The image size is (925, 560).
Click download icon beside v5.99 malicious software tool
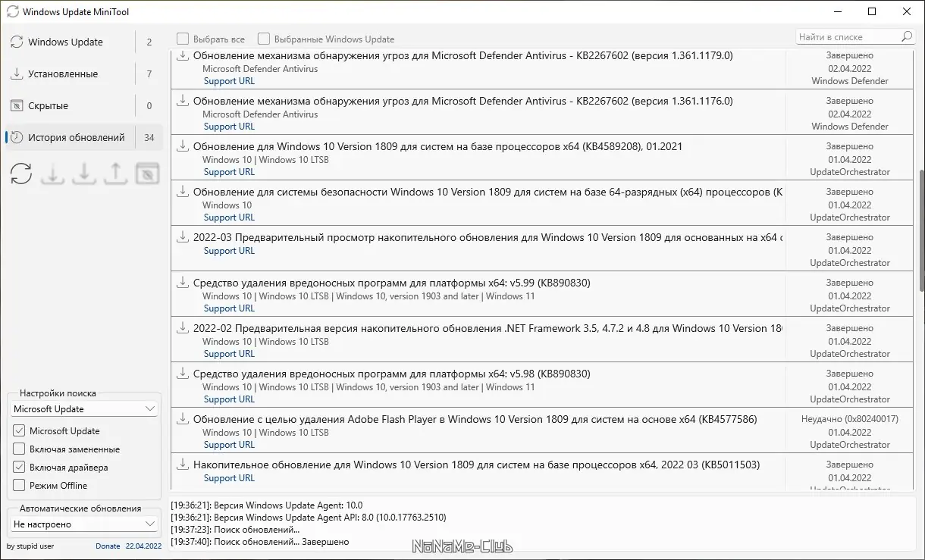click(182, 283)
